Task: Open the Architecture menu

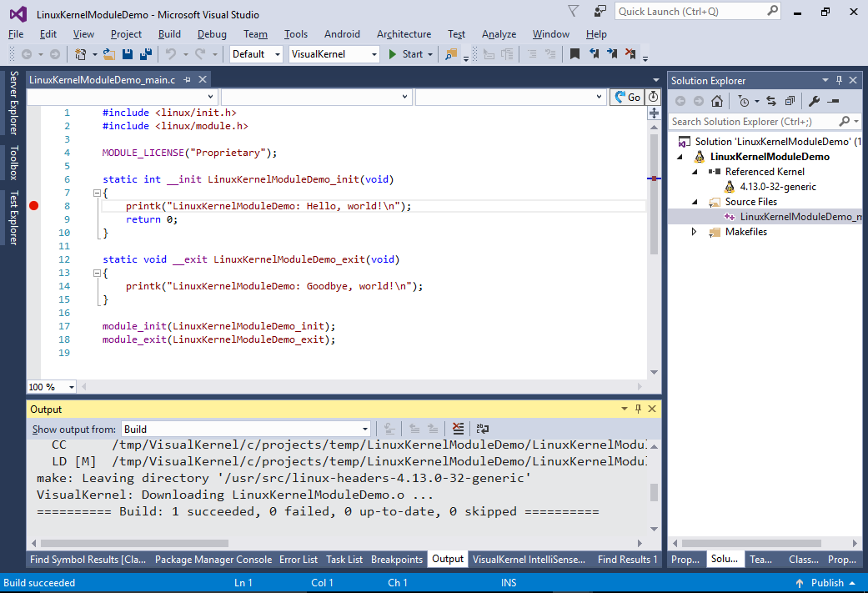Action: 404,33
